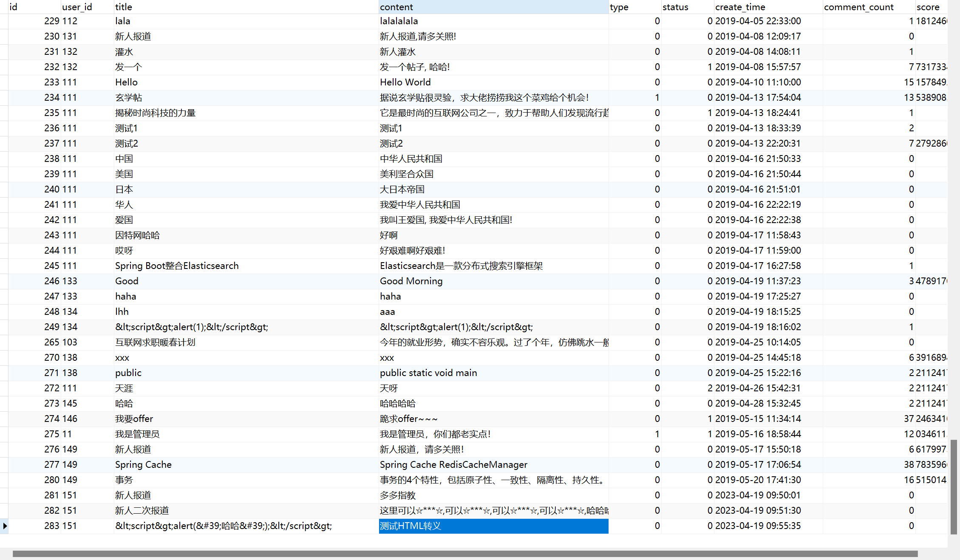Select title cell '新人二次报道'
This screenshot has width=960, height=560.
[x=246, y=511]
